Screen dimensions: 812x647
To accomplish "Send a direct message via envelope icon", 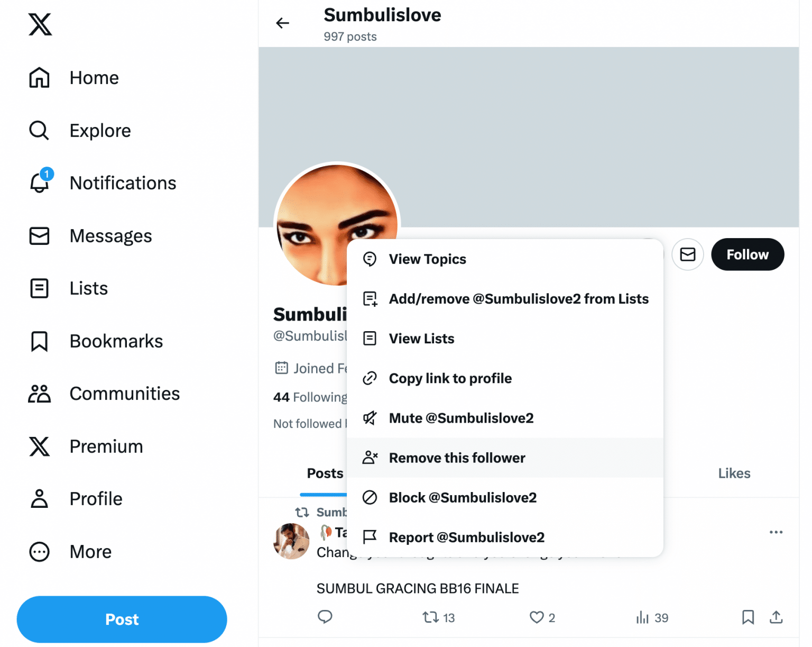I will (x=688, y=254).
